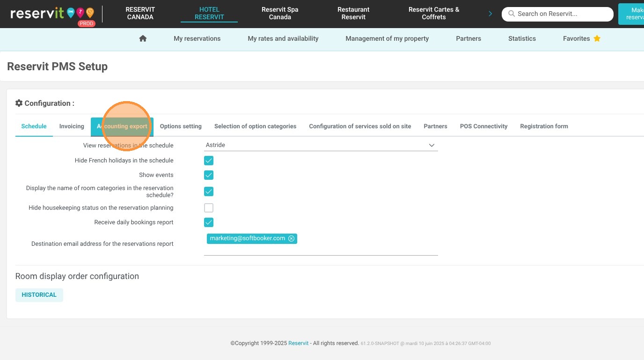Open the Favorites menu

581,38
